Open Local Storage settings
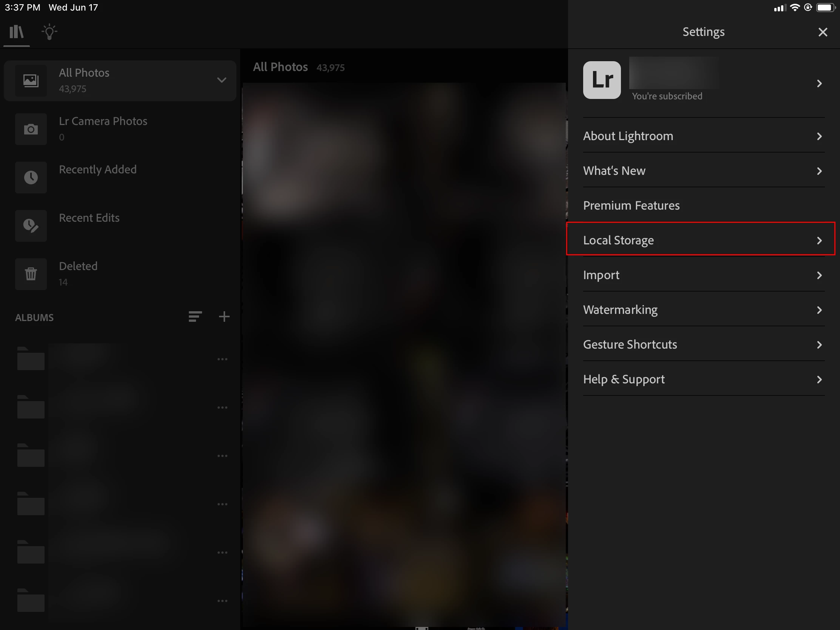This screenshot has height=630, width=840. pyautogui.click(x=700, y=240)
